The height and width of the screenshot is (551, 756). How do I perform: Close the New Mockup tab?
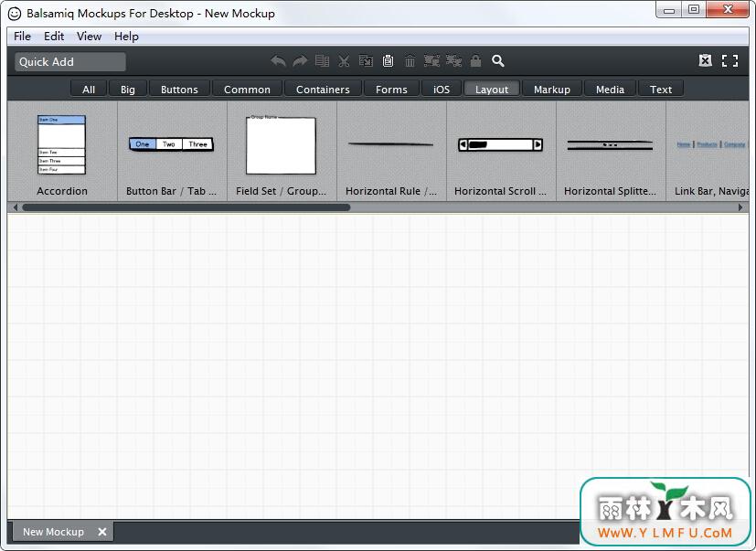(102, 532)
